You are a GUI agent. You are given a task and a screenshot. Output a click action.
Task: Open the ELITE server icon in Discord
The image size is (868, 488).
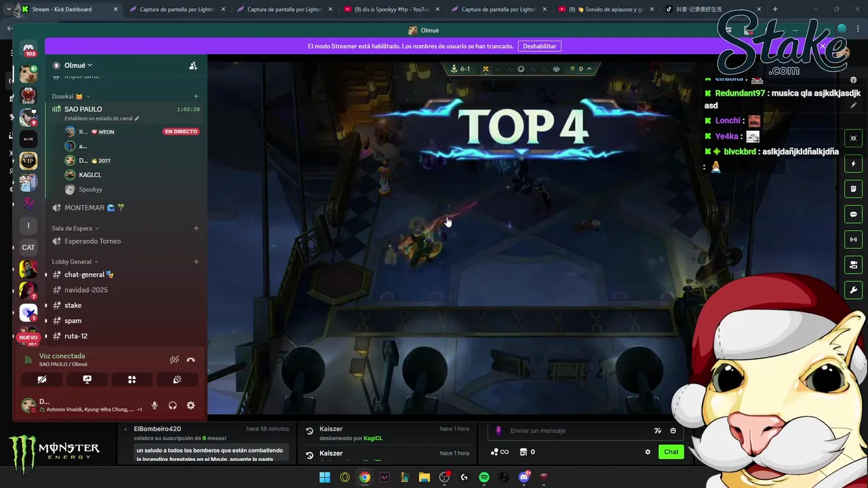tap(28, 139)
